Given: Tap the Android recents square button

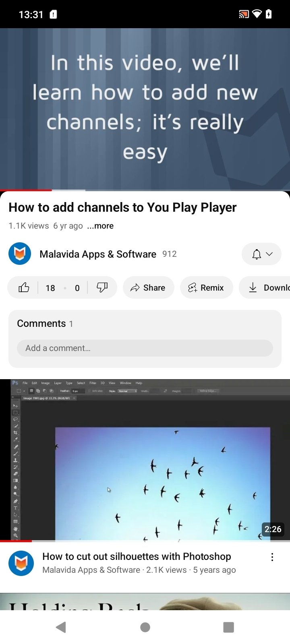Looking at the screenshot, I should coord(228,627).
